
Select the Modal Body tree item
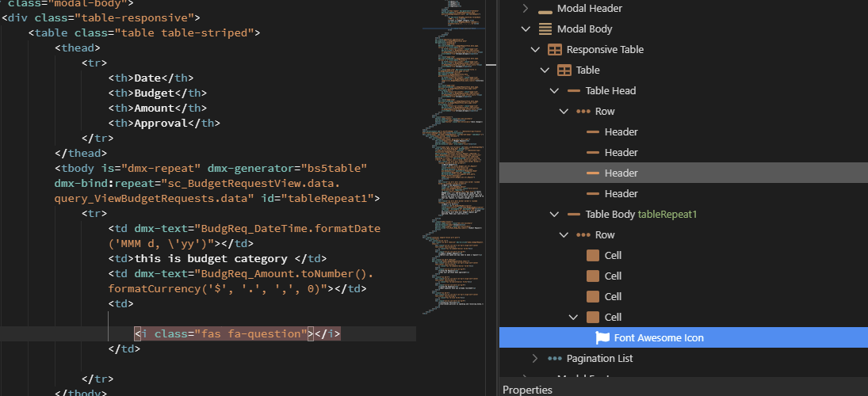(584, 29)
